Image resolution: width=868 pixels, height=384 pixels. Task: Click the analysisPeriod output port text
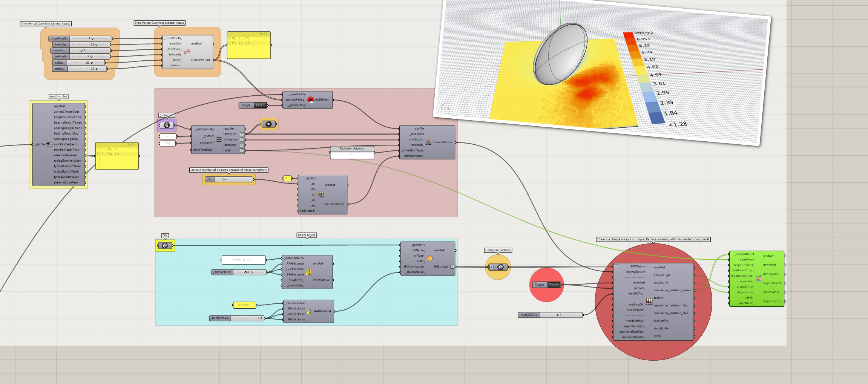pos(200,60)
